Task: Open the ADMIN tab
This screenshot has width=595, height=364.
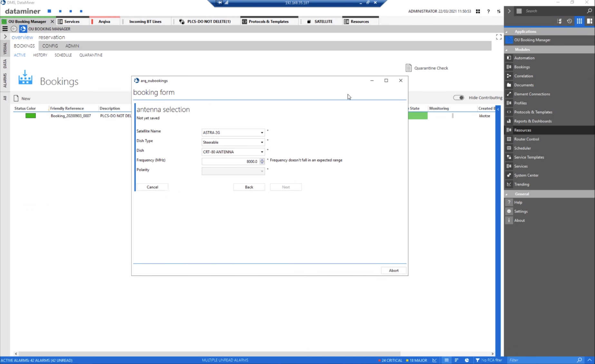Action: pyautogui.click(x=72, y=46)
